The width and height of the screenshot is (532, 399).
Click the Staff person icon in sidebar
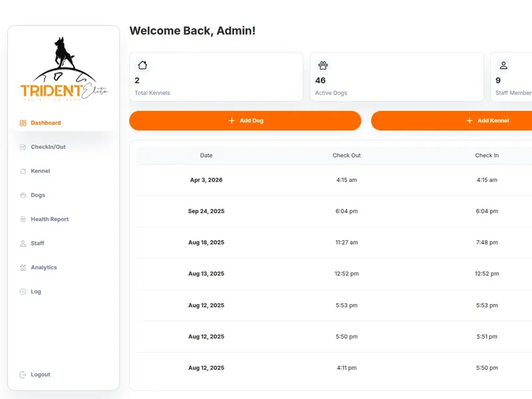point(23,243)
